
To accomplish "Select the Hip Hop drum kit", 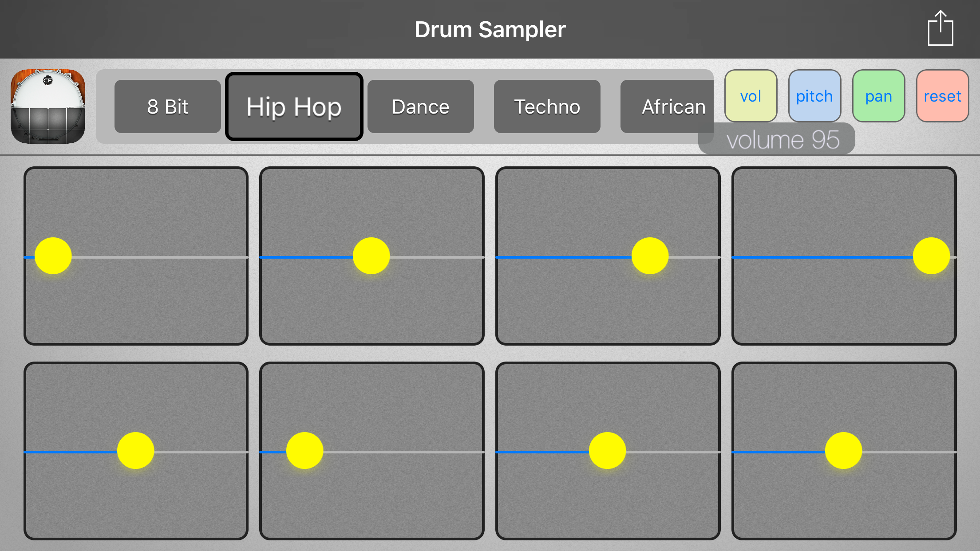I will pyautogui.click(x=294, y=106).
